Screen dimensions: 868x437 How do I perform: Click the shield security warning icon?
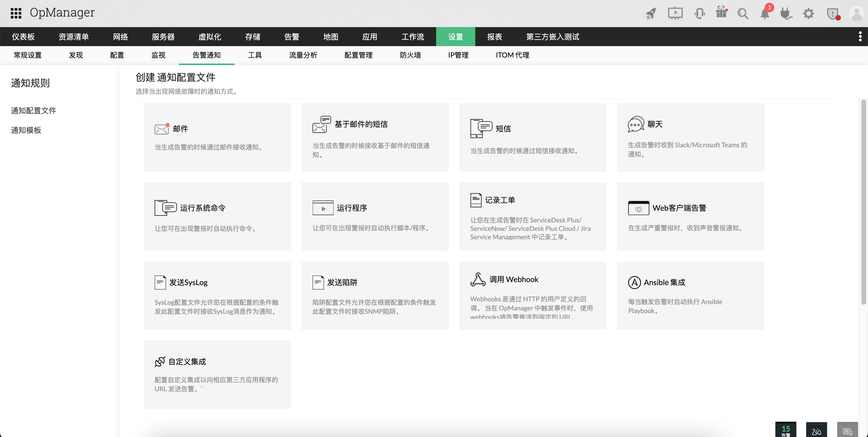coord(833,14)
